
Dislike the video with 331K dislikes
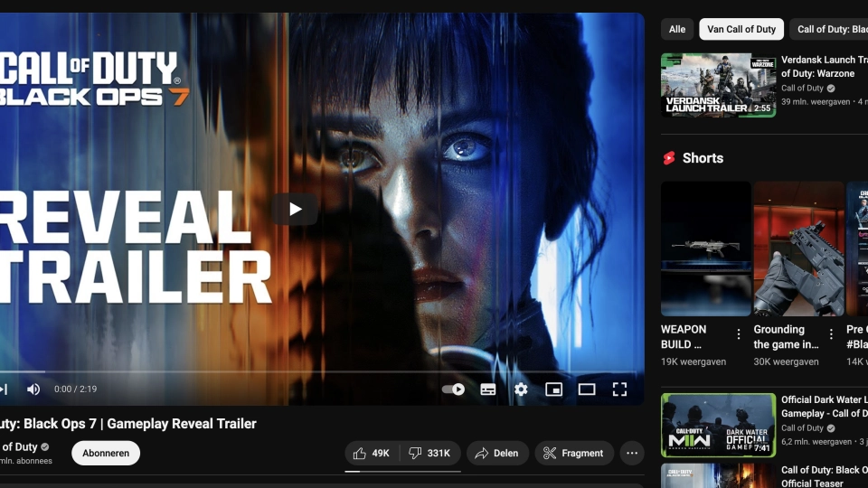tap(429, 453)
